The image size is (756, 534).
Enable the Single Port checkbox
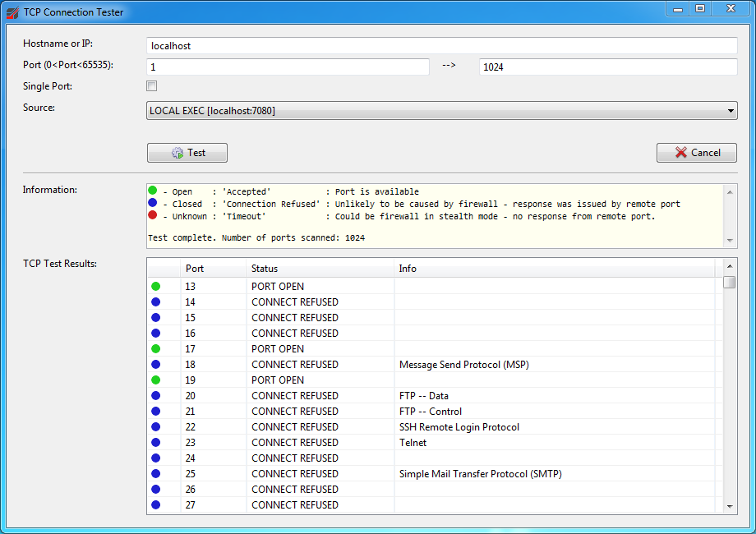[152, 86]
